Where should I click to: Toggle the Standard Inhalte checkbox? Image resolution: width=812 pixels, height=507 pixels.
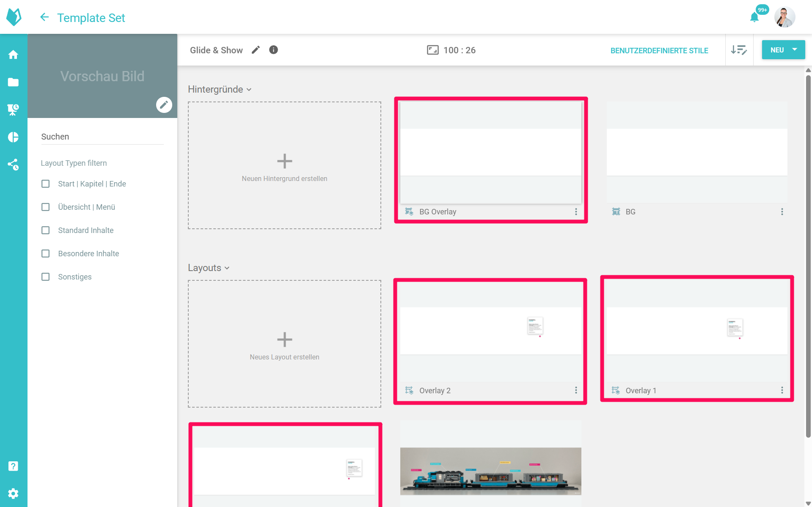[x=46, y=230]
